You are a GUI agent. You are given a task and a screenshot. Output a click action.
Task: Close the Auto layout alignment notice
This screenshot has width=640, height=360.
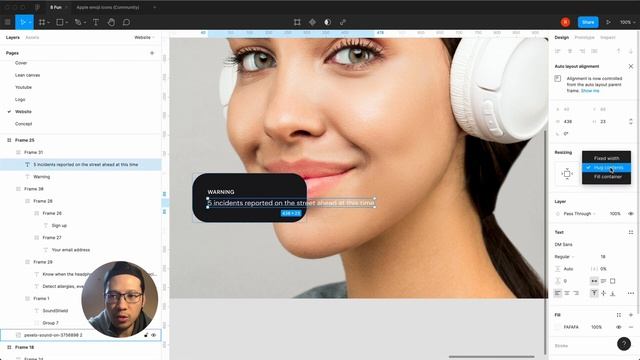click(x=631, y=66)
